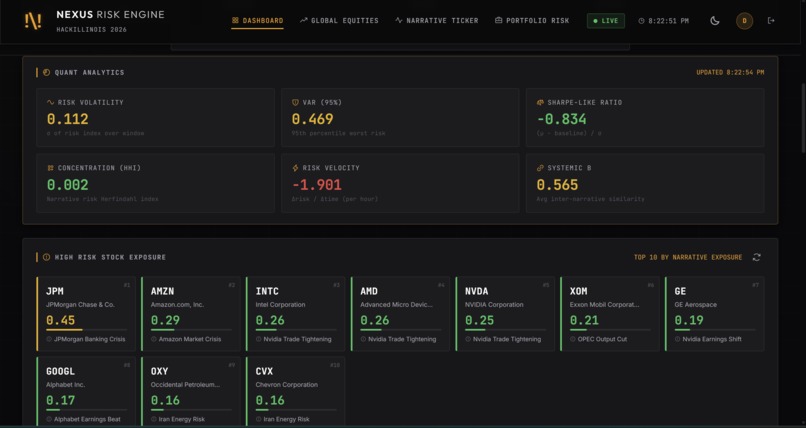Click the AMZN exposure progress bar

[191, 330]
